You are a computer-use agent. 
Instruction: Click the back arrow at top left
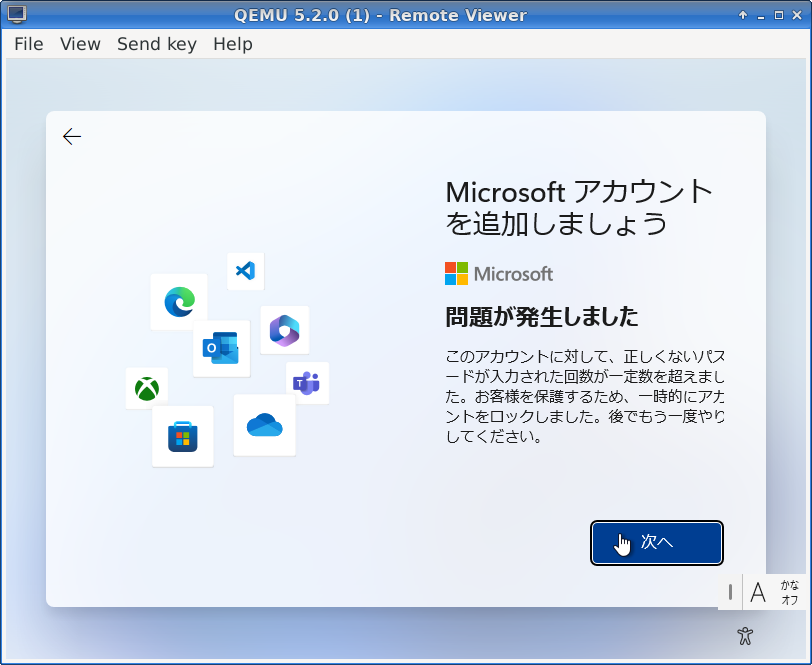click(x=72, y=137)
